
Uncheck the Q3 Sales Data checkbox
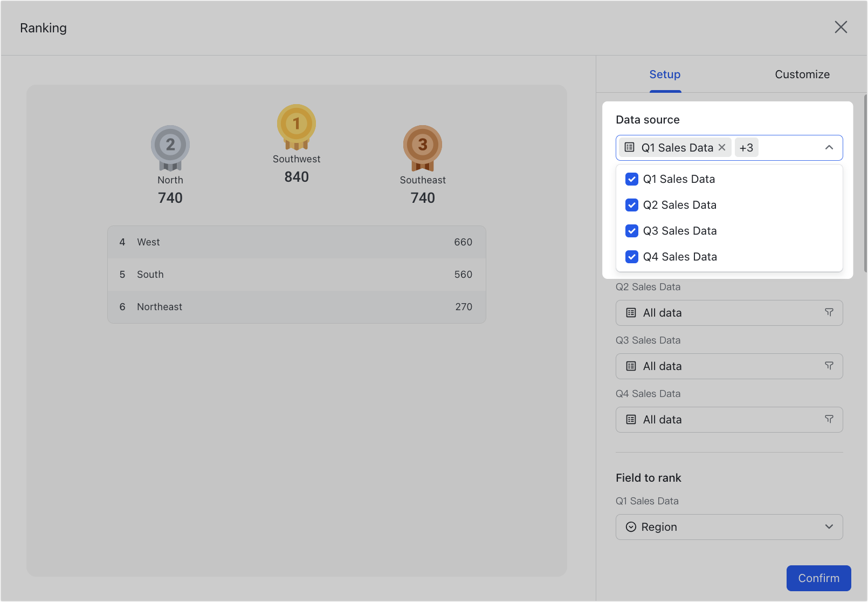click(x=631, y=231)
